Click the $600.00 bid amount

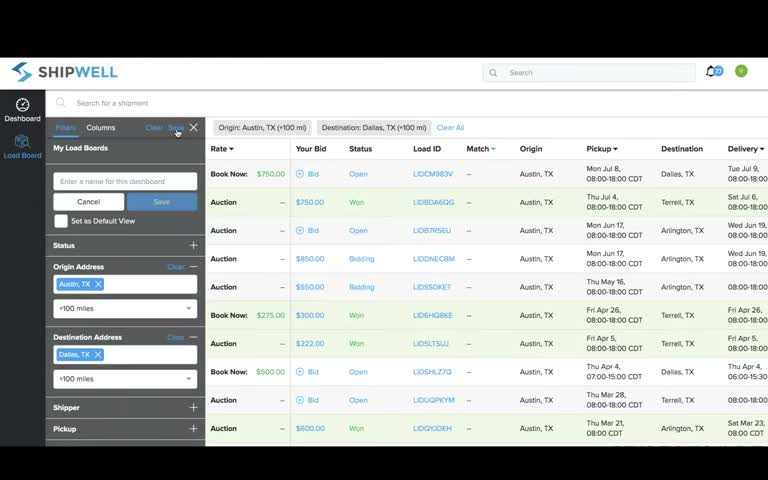[x=310, y=429]
